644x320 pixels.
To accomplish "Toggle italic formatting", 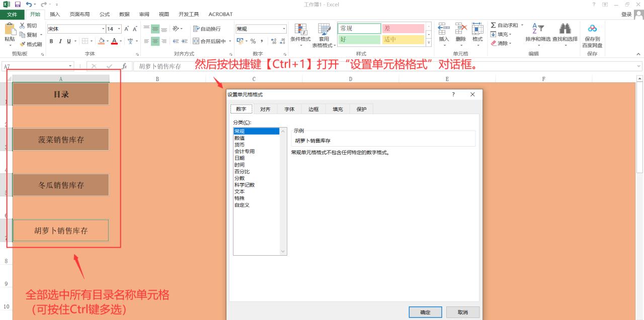I will (60, 41).
